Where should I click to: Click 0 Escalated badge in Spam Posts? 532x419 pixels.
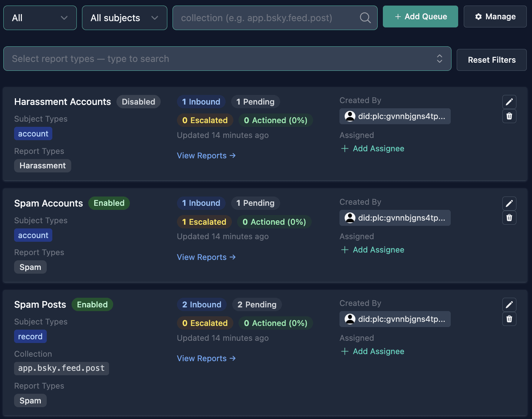(205, 323)
